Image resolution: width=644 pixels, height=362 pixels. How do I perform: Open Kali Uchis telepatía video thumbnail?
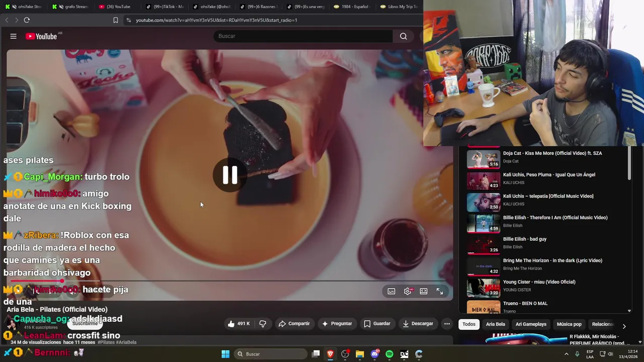tap(484, 202)
